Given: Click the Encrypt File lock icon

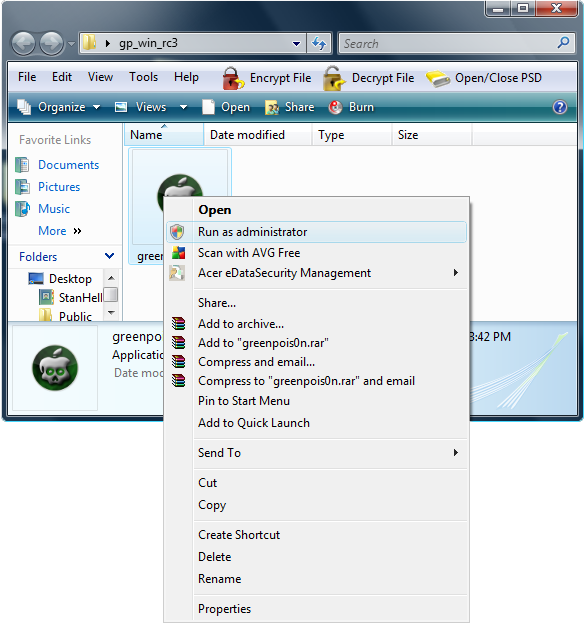Looking at the screenshot, I should (x=233, y=78).
